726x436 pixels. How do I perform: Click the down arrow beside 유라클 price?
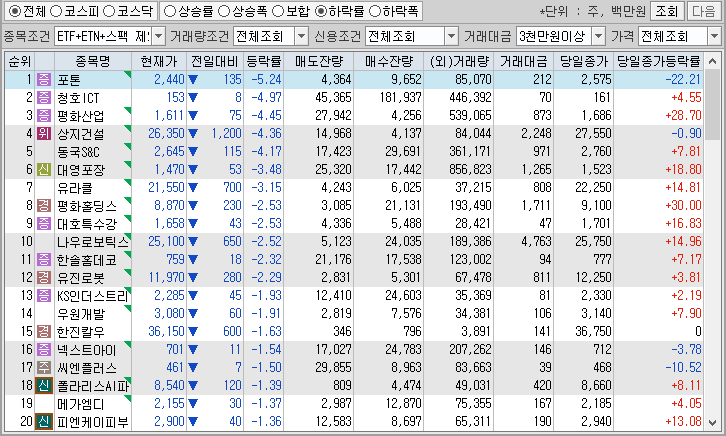pyautogui.click(x=193, y=188)
